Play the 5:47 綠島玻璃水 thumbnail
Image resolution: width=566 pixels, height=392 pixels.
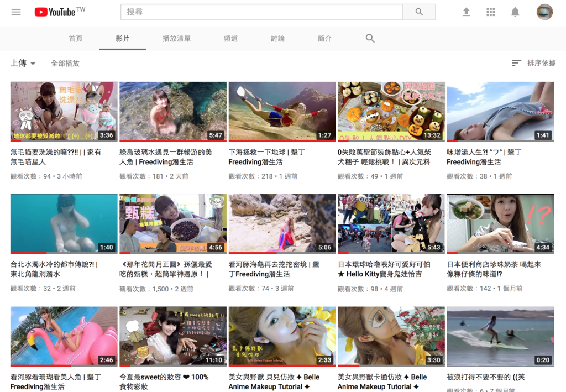pyautogui.click(x=173, y=112)
